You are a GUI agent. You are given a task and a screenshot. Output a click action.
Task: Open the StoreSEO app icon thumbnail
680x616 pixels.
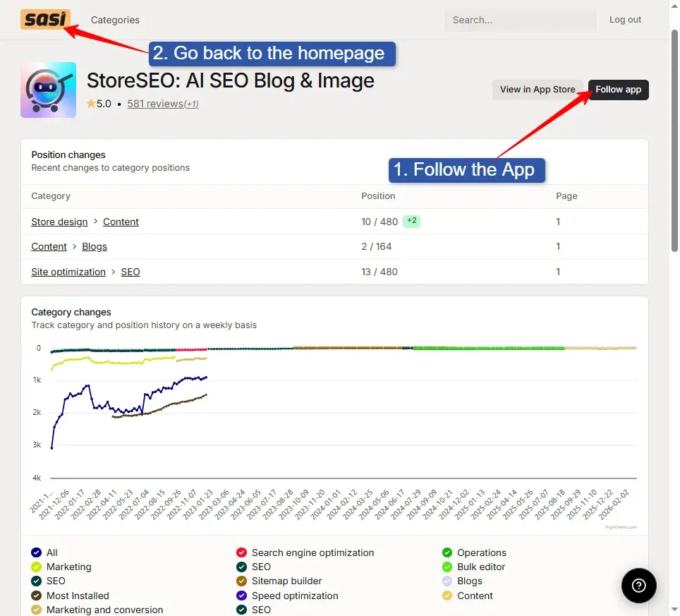(48, 90)
